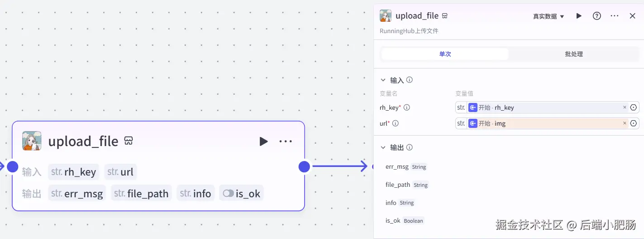Select the left input connector dot of upload_file node

[x=13, y=166]
